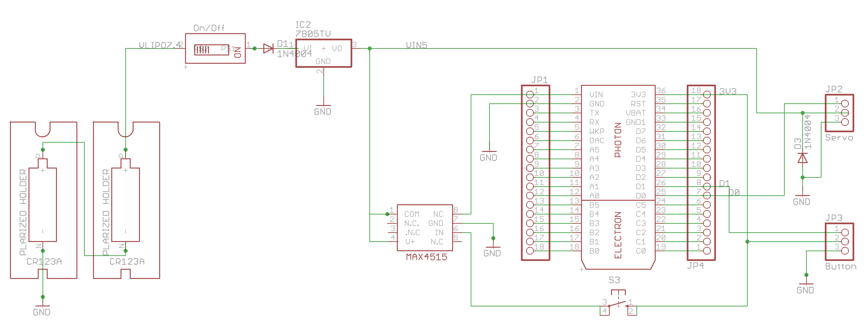Select the MAX4515 analog switch chip
This screenshot has width=868, height=333.
tap(425, 228)
